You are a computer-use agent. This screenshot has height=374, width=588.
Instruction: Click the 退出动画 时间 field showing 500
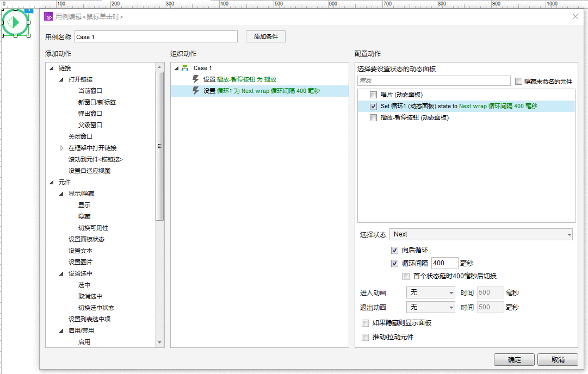(491, 307)
